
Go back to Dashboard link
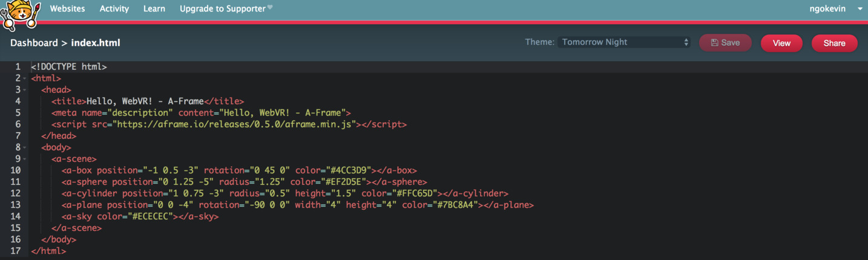tap(34, 43)
